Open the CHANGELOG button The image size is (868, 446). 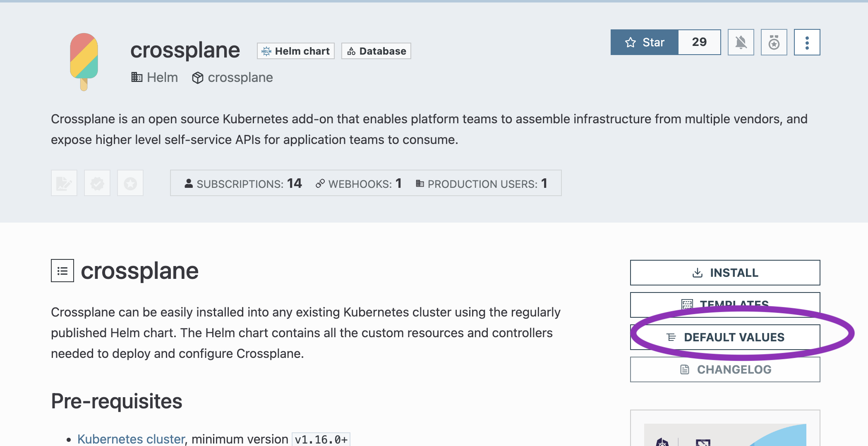pos(725,369)
